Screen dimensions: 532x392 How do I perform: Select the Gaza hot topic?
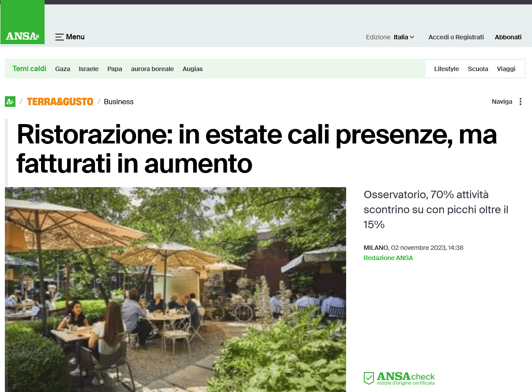[x=63, y=69]
